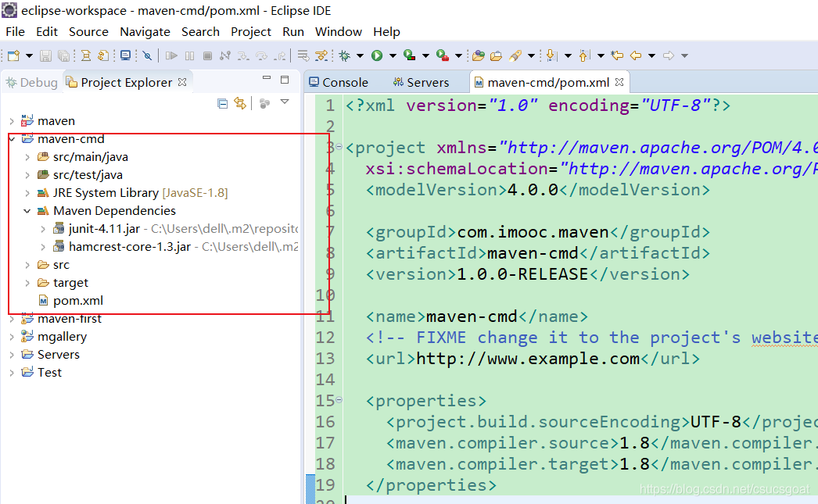Viewport: 818px width, 504px height.
Task: Open the Run menu
Action: pos(293,32)
